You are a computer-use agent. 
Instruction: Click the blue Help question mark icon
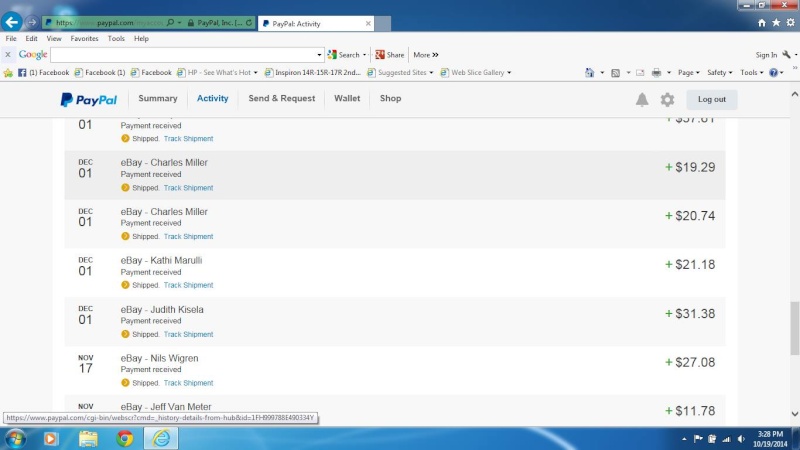click(773, 72)
